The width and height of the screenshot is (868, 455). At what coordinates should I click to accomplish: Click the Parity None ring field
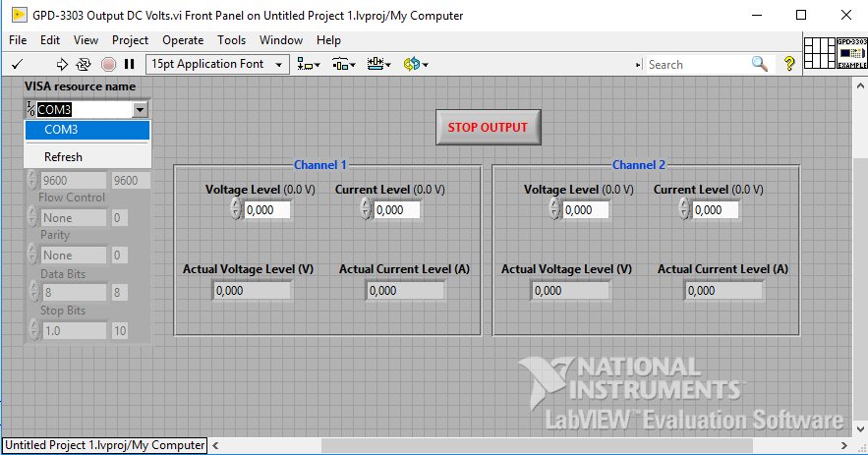tap(74, 256)
